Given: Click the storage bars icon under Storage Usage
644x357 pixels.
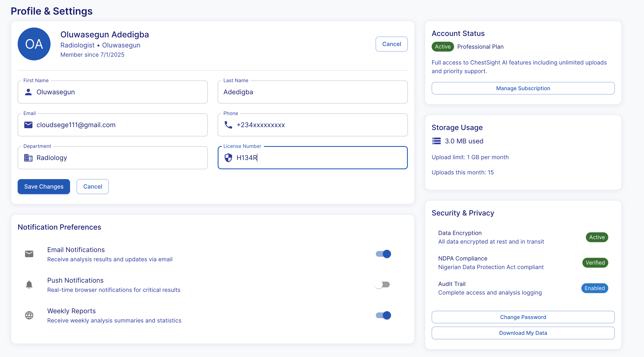Looking at the screenshot, I should tap(437, 141).
